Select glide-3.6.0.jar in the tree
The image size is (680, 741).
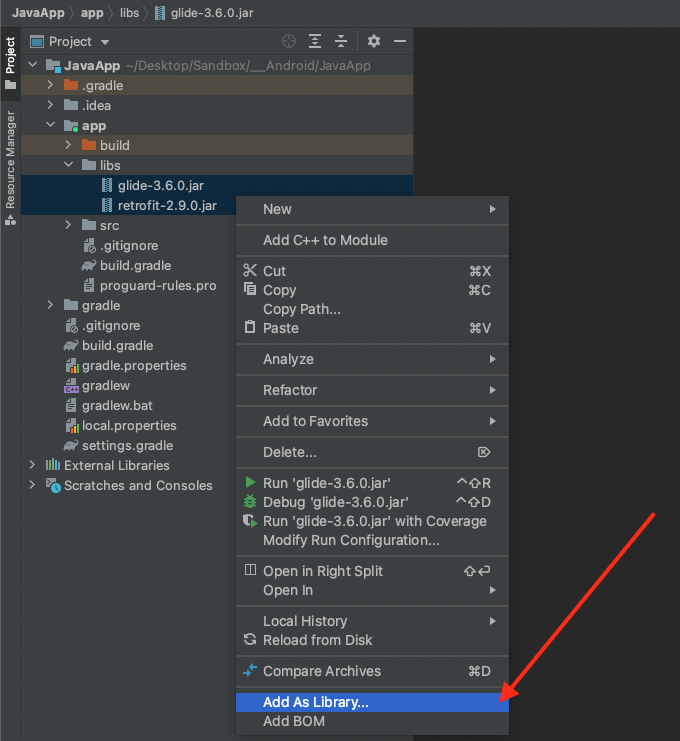click(217, 185)
